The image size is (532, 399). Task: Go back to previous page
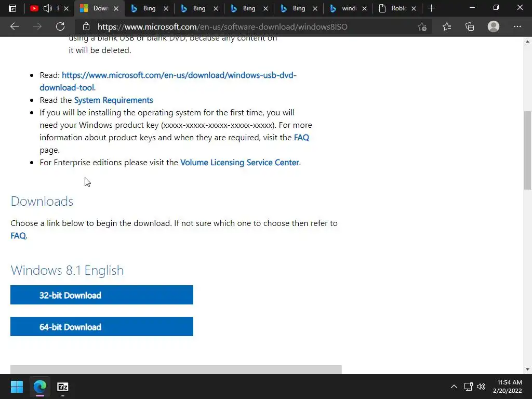[x=15, y=26]
